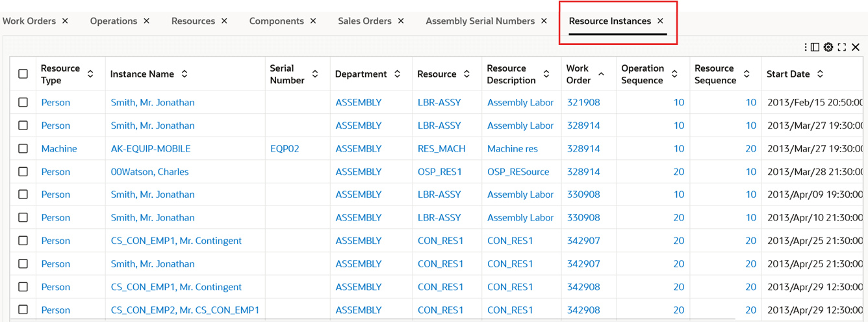
Task: Switch to the Operations tab
Action: (x=114, y=21)
